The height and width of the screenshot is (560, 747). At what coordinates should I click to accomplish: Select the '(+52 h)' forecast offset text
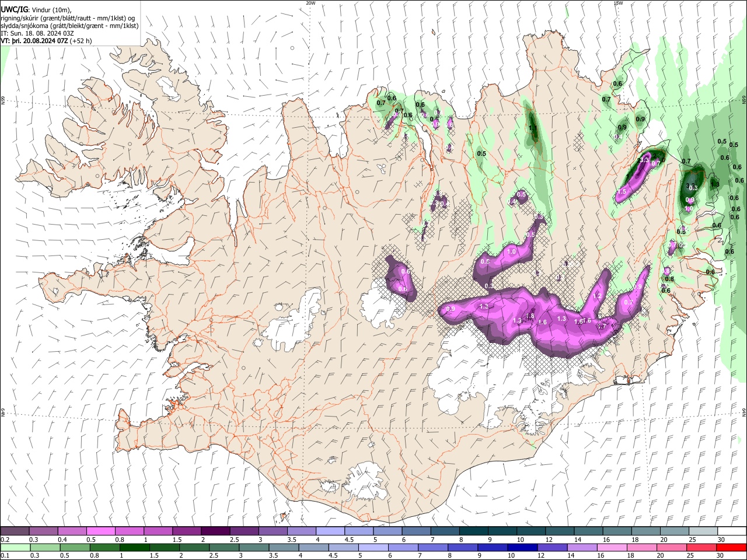[81, 41]
